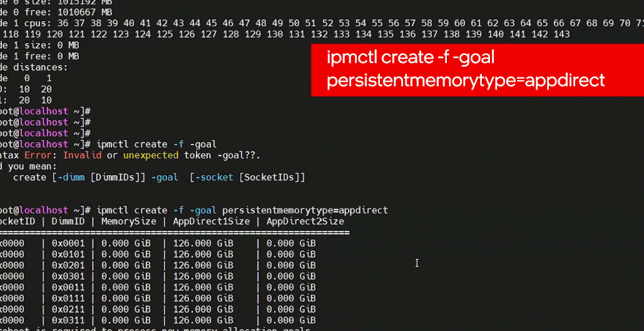Click the DimmID 0x0301 value
The height and width of the screenshot is (331, 644).
pos(68,277)
